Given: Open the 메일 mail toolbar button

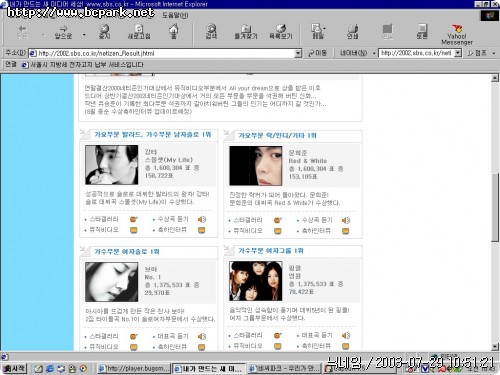Looking at the screenshot, I should tap(317, 32).
